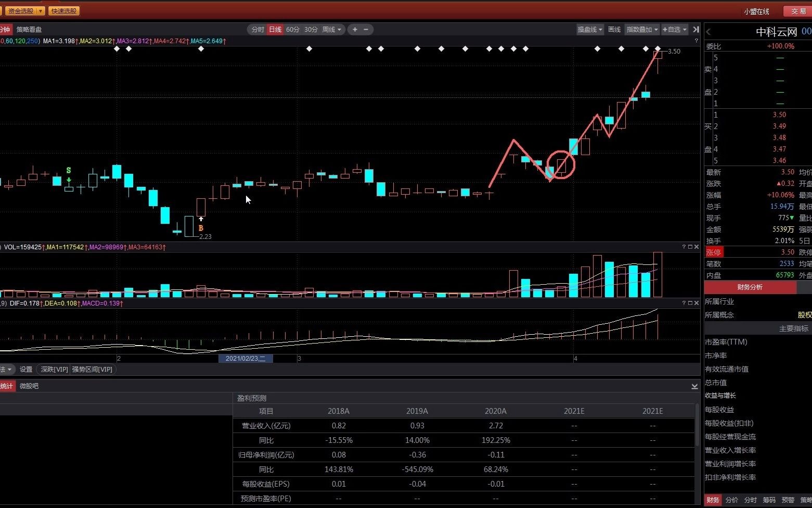This screenshot has width=812, height=508.
Task: Click the orange B buy signal marker
Action: 201,228
